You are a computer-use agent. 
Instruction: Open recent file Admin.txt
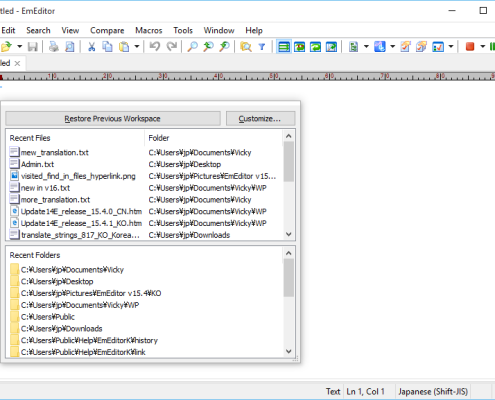[x=37, y=164]
